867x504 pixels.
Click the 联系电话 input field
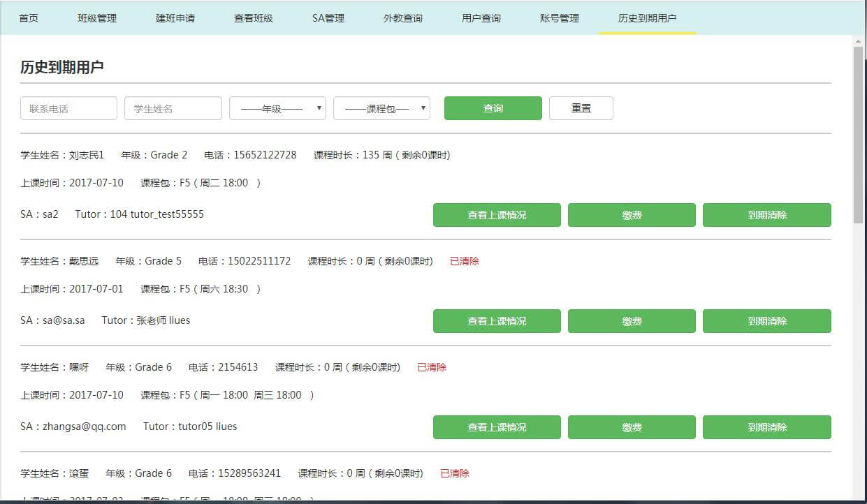(x=68, y=108)
